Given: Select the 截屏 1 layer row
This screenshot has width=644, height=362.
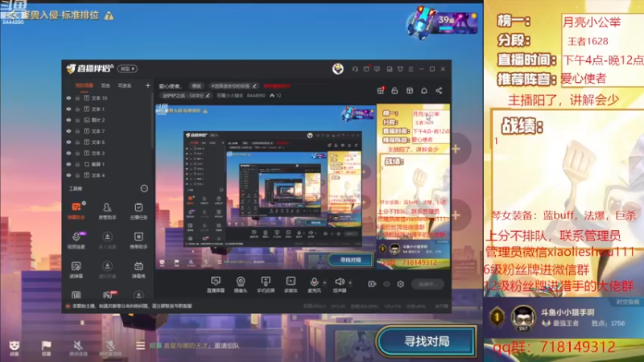Looking at the screenshot, I should tap(108, 164).
